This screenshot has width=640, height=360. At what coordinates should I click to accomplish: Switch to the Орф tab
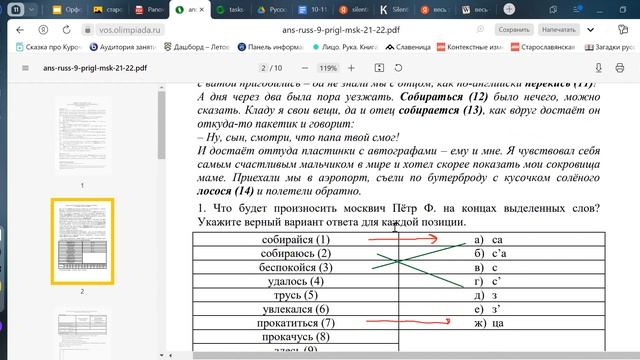click(66, 9)
